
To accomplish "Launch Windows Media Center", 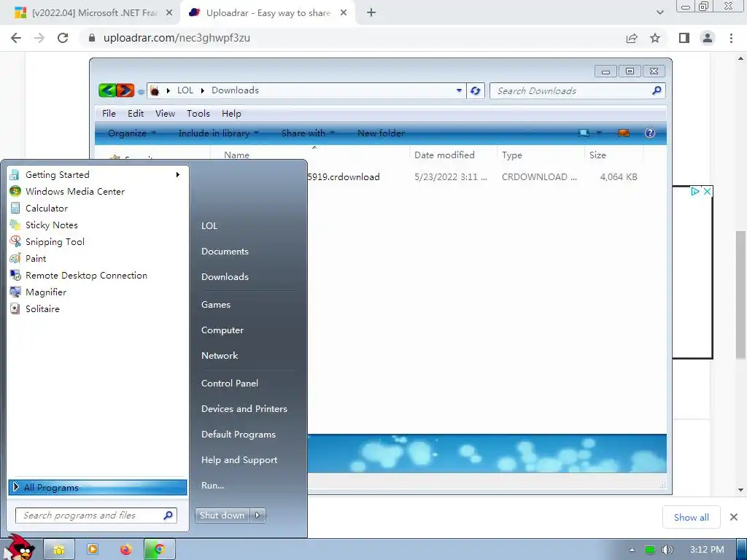I will (97, 192).
